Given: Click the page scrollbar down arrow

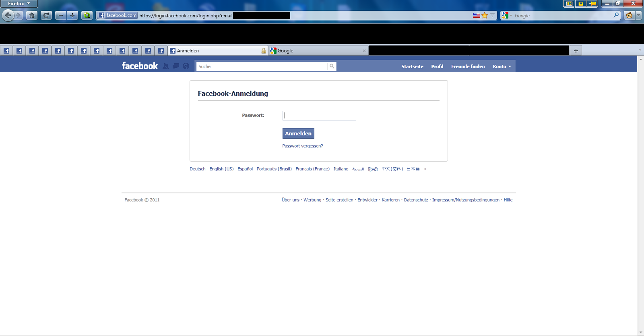Looking at the screenshot, I should coord(640,332).
